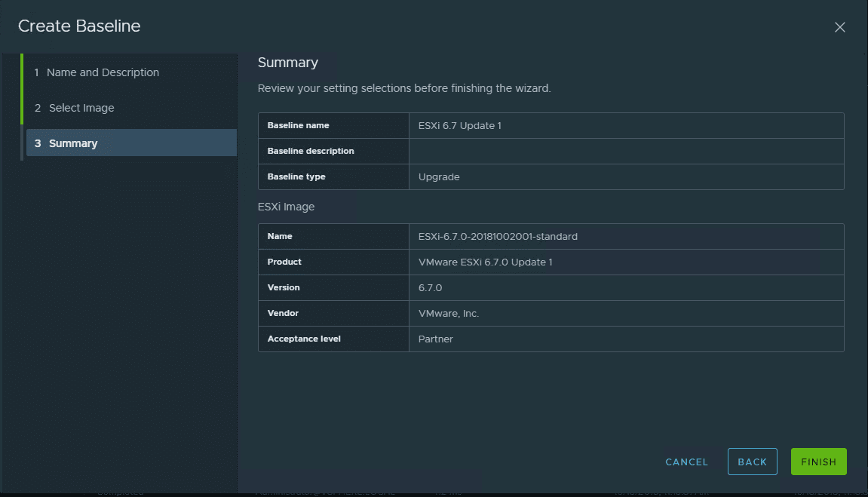Close the Create Baseline dialog

point(839,27)
